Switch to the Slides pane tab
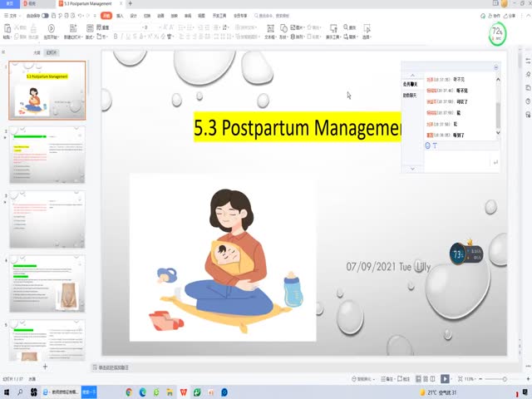 tap(52, 52)
